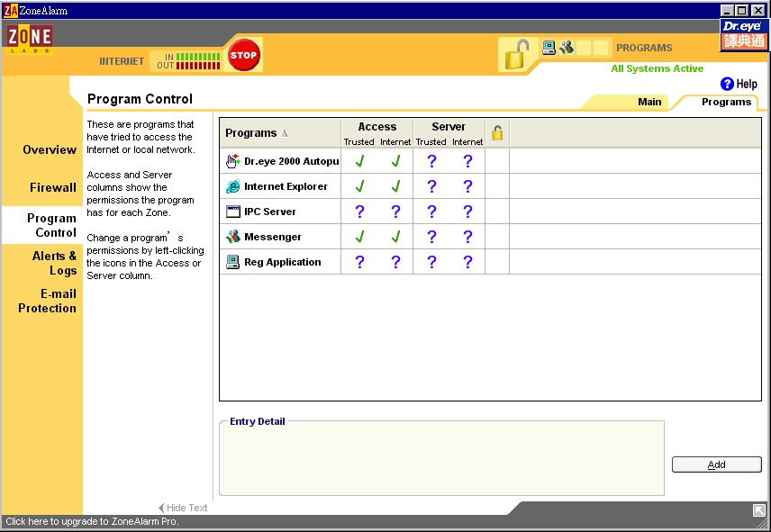Screen dimensions: 771x532
Task: Change Reg Application Access Internet permission
Action: click(x=395, y=262)
